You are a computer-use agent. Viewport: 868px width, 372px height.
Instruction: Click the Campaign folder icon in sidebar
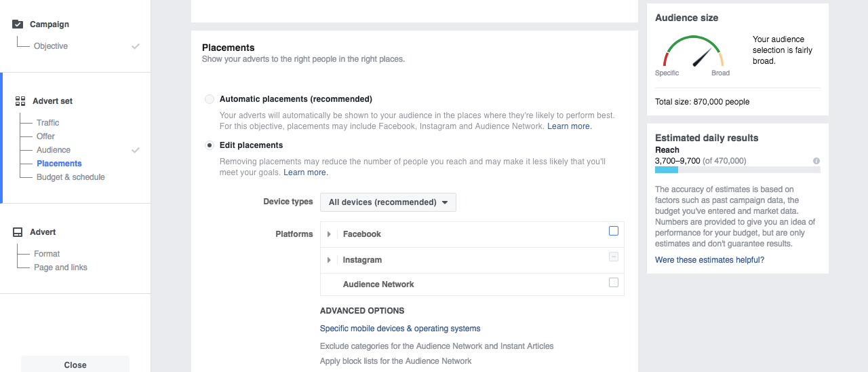pos(18,24)
